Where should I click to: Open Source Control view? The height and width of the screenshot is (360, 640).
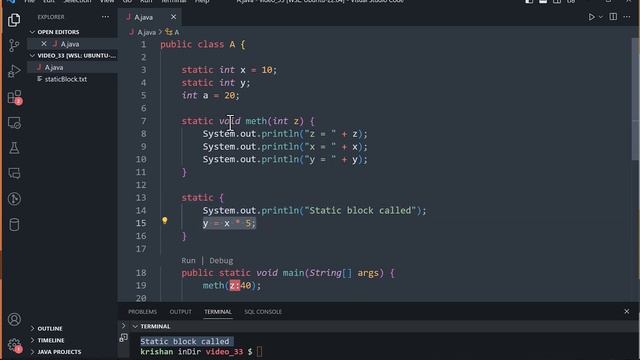click(14, 45)
